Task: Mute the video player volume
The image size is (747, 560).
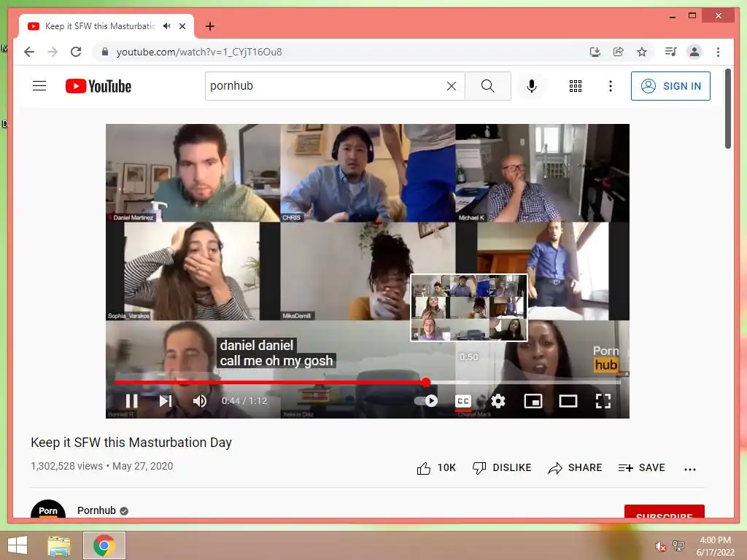Action: click(200, 401)
